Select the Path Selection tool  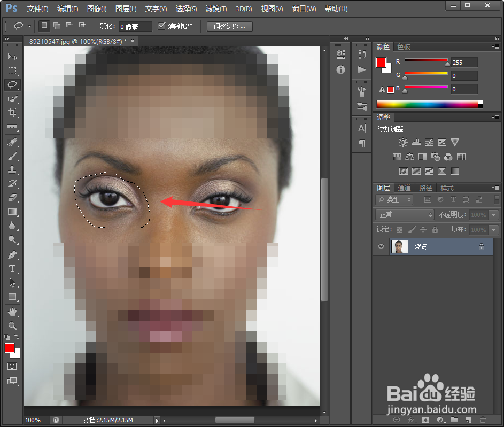[12, 283]
